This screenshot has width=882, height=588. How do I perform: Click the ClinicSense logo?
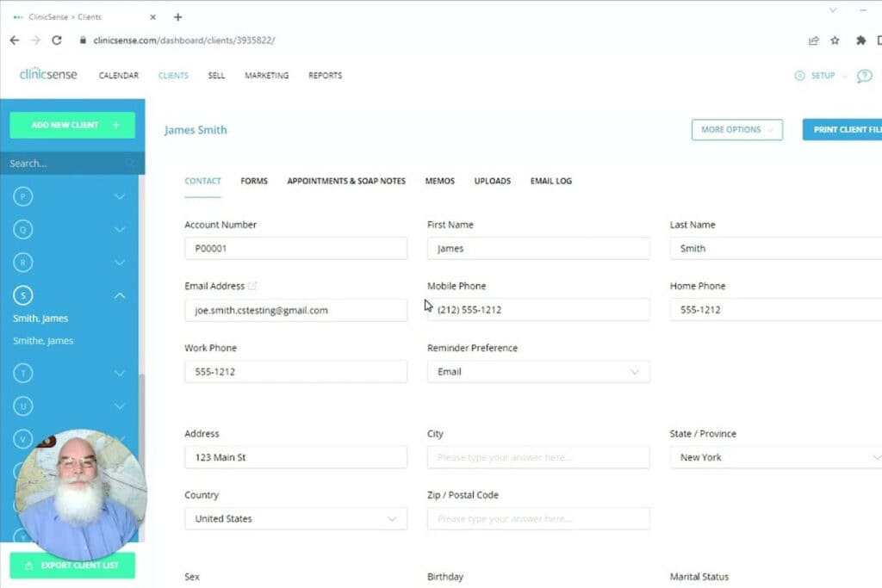(48, 75)
